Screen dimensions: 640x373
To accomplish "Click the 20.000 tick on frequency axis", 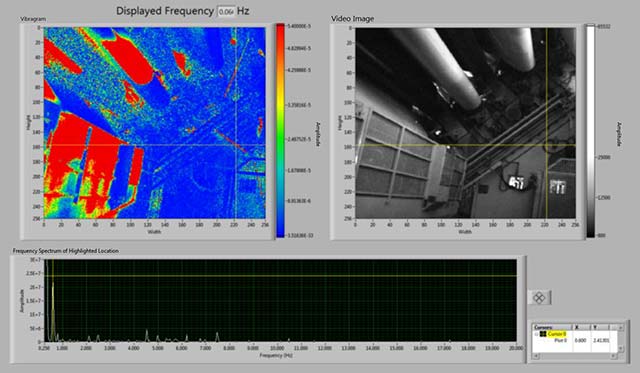I will pos(516,348).
